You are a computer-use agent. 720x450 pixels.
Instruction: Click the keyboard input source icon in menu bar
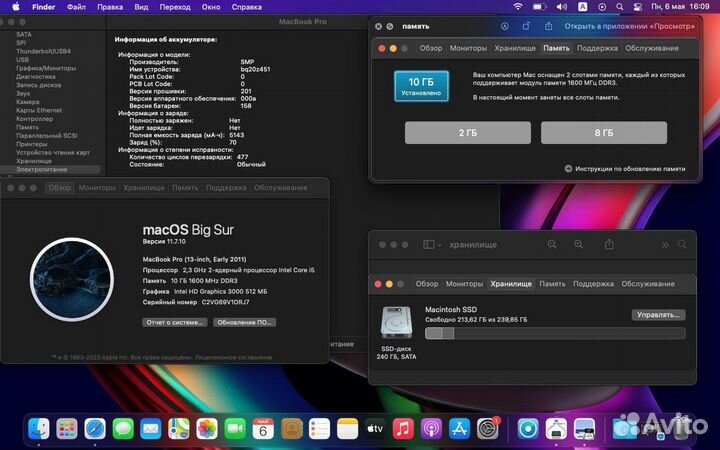click(582, 7)
